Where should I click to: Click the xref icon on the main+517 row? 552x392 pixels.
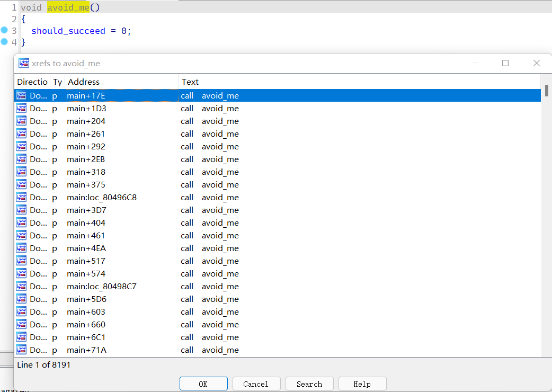[x=22, y=261]
